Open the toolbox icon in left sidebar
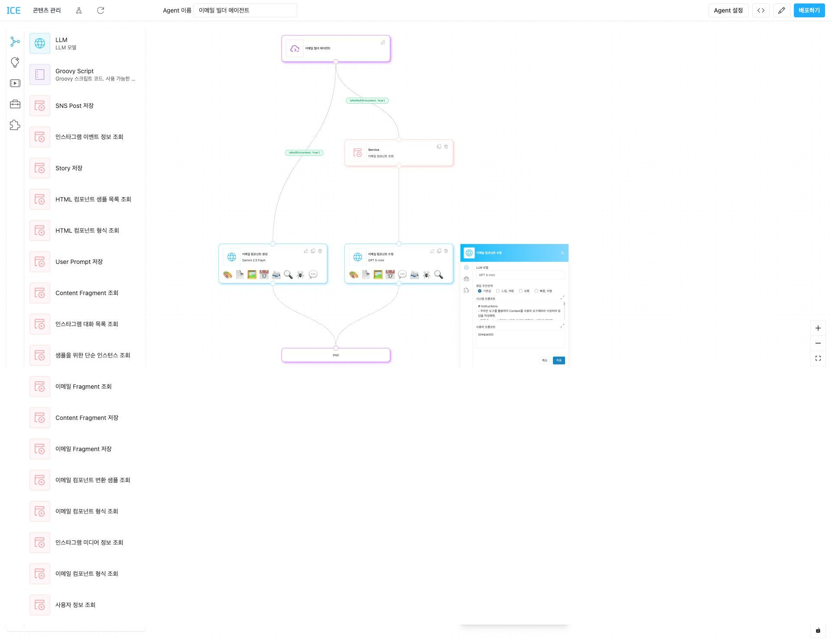 tap(15, 104)
